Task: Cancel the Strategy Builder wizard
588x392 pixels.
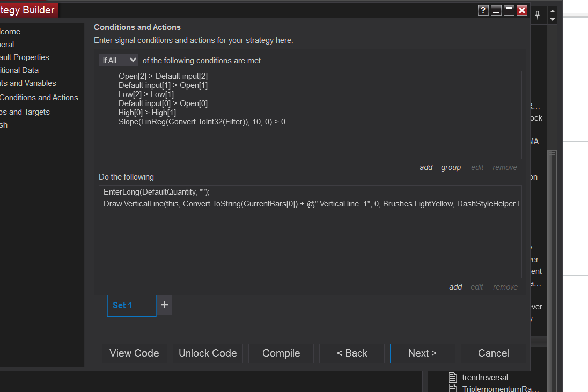Action: click(493, 353)
